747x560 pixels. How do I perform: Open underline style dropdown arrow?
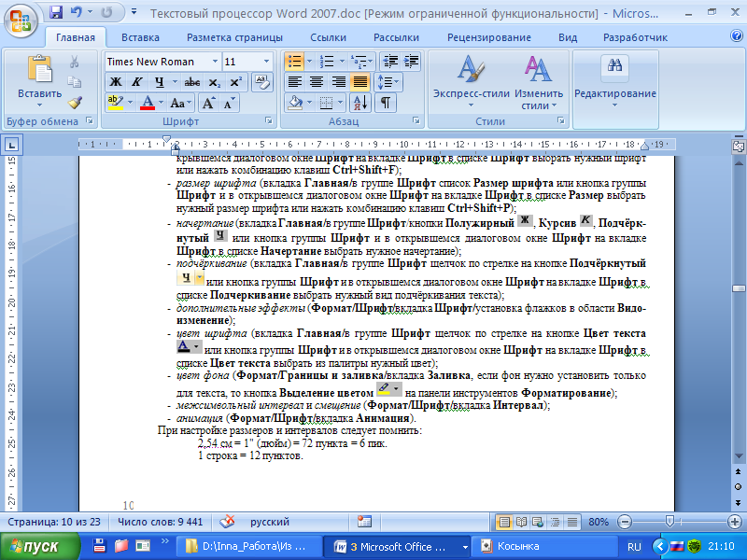(x=175, y=82)
